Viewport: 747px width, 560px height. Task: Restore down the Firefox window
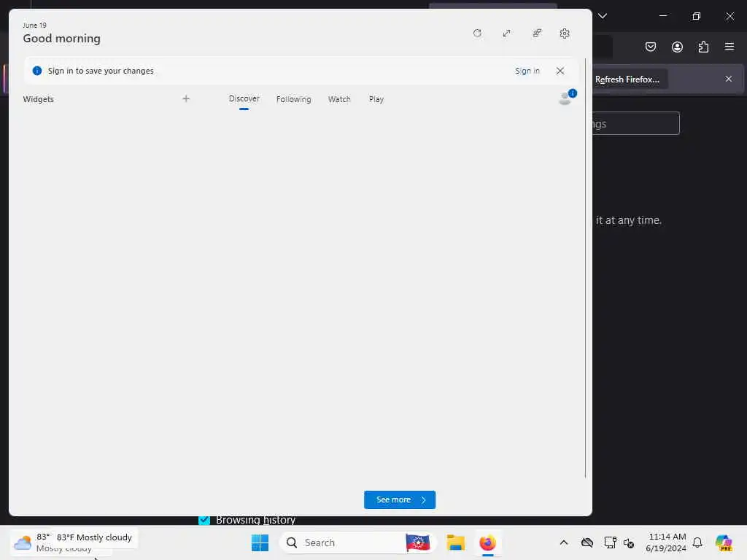click(697, 16)
